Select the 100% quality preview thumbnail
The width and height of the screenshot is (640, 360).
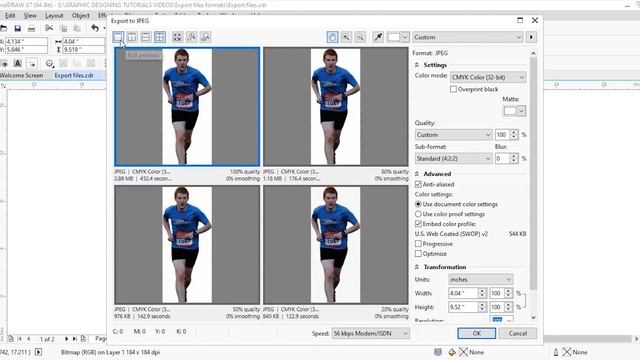(187, 107)
